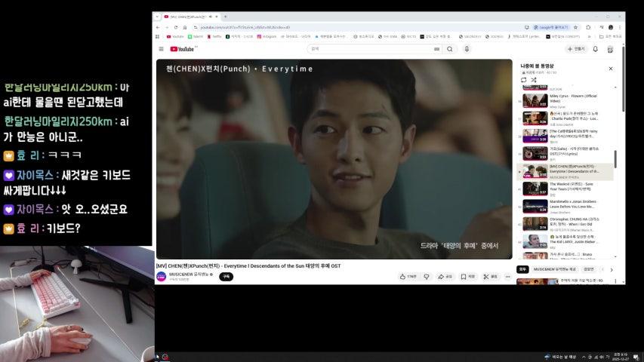Dislike the video with thumbs-down
Viewport: 644px width, 362px height.
point(427,277)
